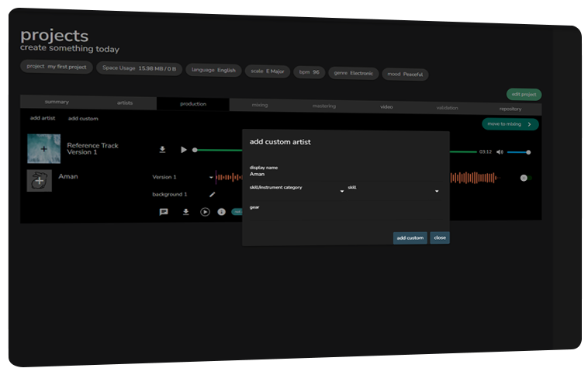Expand the skill/instrument category dropdown
Image resolution: width=588 pixels, height=375 pixels.
[x=341, y=191]
